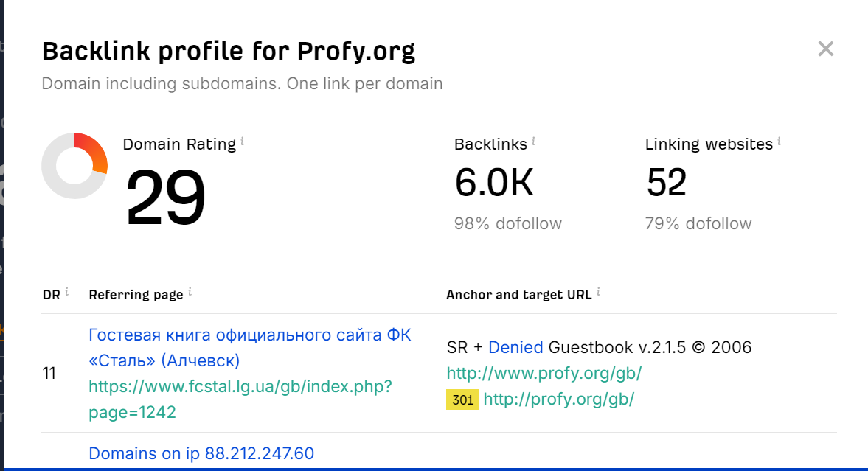
Task: Open the Гостевая книга referring page title link
Action: pyautogui.click(x=250, y=348)
